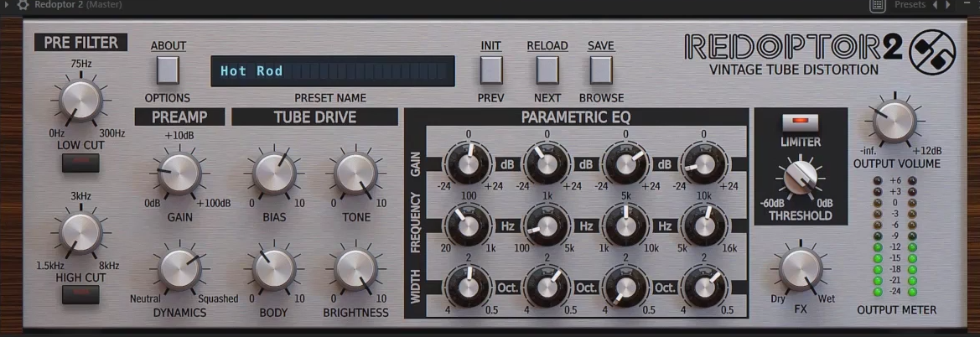Click the OUTPUT VOLUME knob
Screen dimensions: 980x337
pos(895,122)
